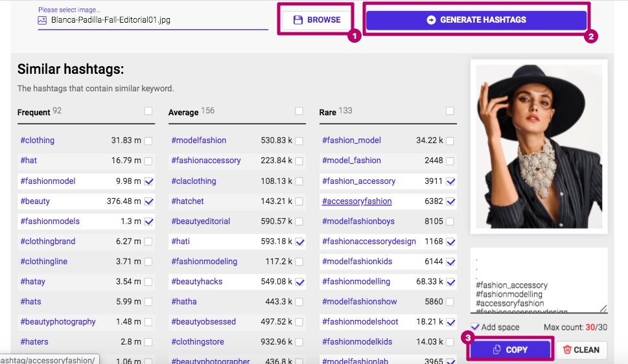Image resolution: width=628 pixels, height=364 pixels.
Task: Toggle the Add space checkbox
Action: pyautogui.click(x=476, y=328)
